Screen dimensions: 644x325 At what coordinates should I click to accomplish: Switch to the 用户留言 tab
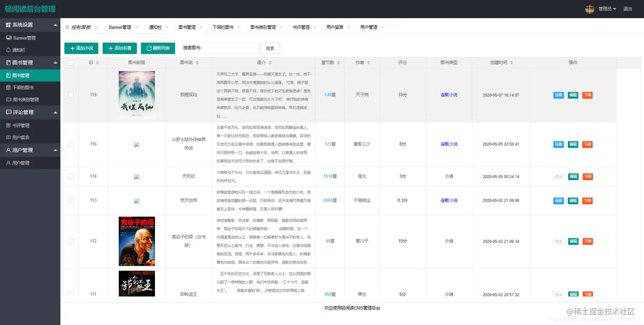click(x=335, y=27)
